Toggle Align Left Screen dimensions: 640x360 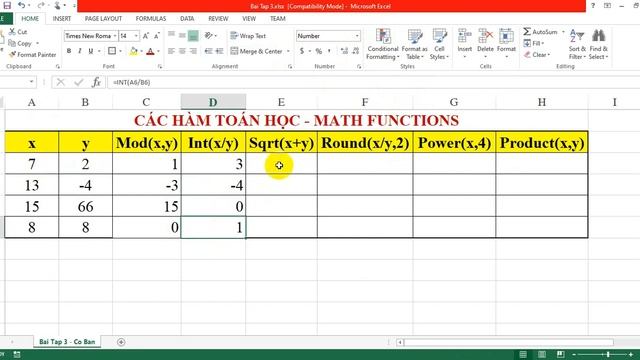(x=171, y=51)
